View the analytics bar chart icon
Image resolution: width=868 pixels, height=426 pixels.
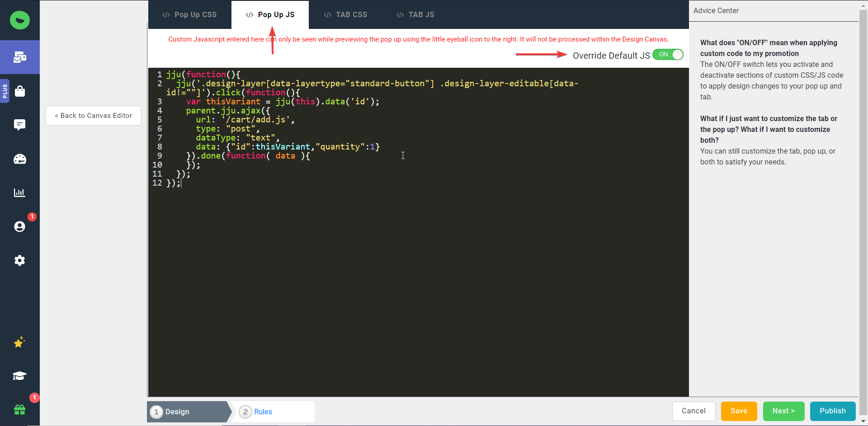tap(19, 192)
